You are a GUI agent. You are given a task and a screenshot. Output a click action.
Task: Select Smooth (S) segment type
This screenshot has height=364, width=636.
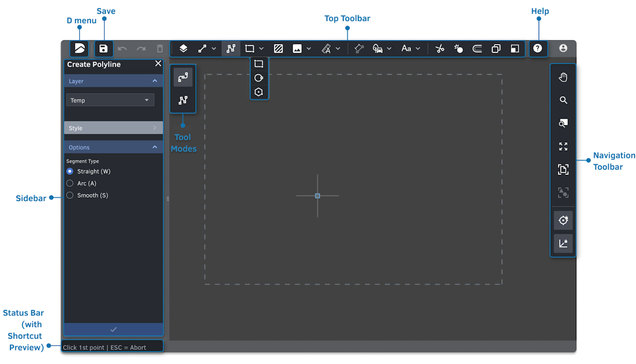(70, 195)
